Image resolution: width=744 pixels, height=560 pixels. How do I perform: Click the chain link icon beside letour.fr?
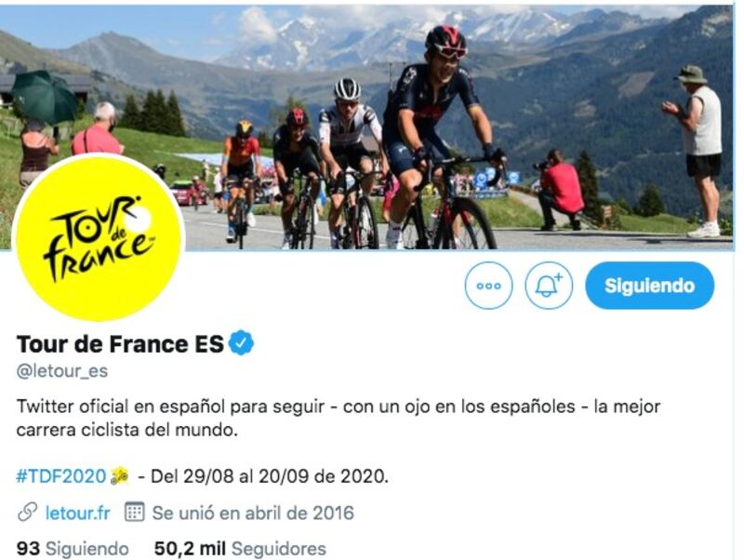point(27,513)
